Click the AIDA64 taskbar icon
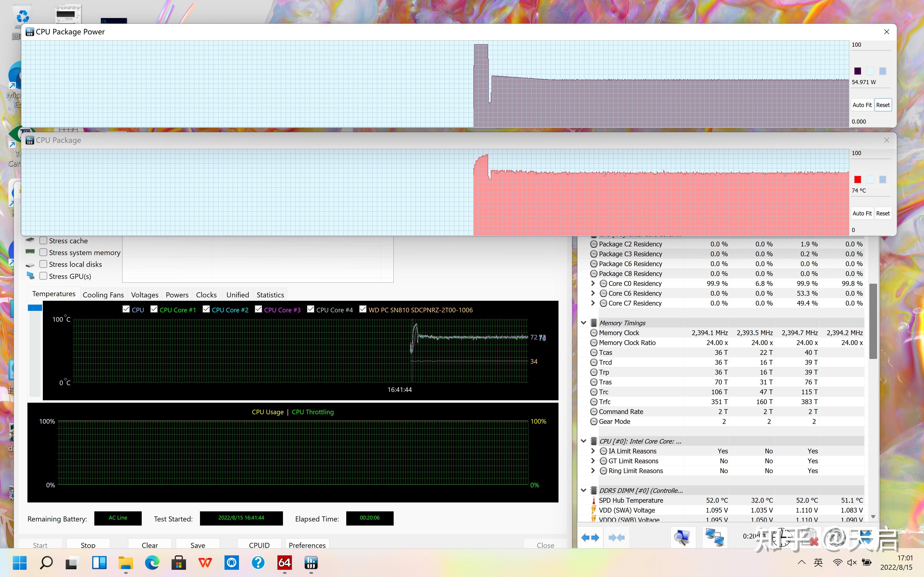This screenshot has height=577, width=924. pyautogui.click(x=284, y=563)
